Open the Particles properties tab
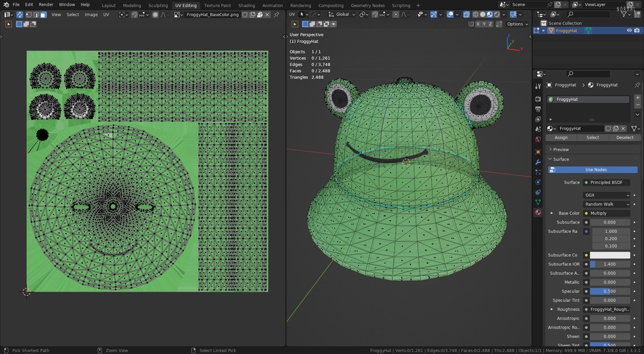Image resolution: width=644 pixels, height=354 pixels. click(538, 172)
